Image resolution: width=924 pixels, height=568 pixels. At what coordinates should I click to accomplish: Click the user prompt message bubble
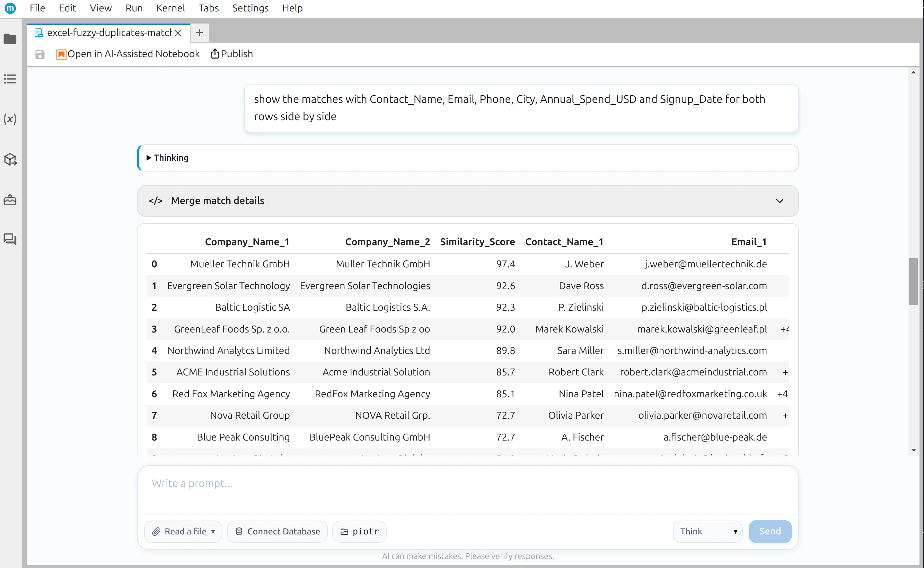coord(521,108)
